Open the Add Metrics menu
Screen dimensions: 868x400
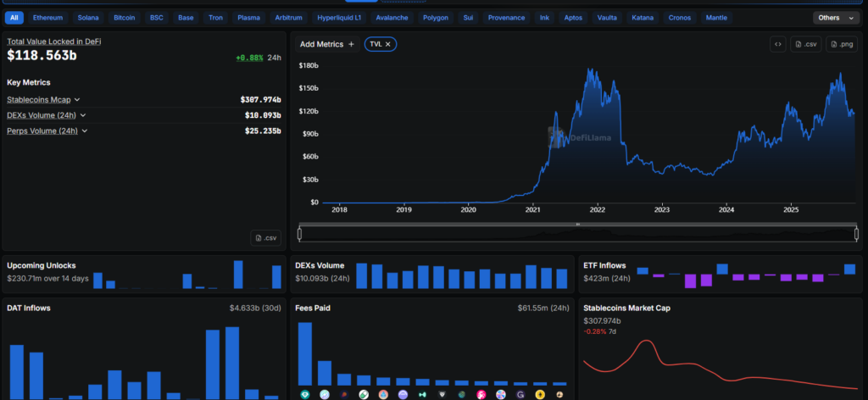[327, 44]
